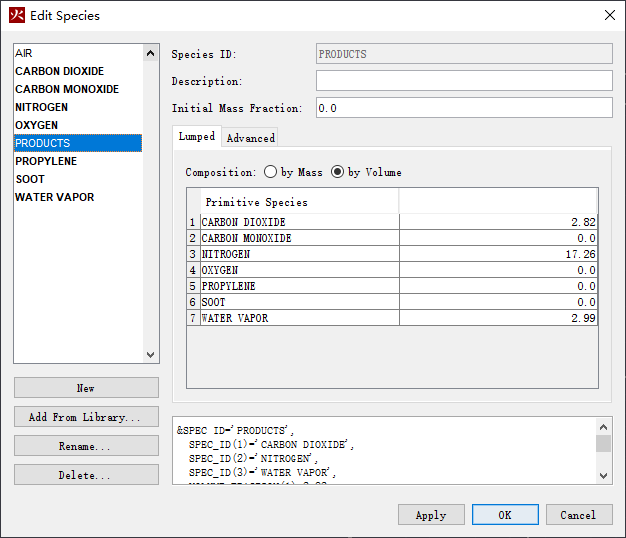Image resolution: width=626 pixels, height=538 pixels.
Task: Close the Edit Species dialog
Action: (x=610, y=15)
